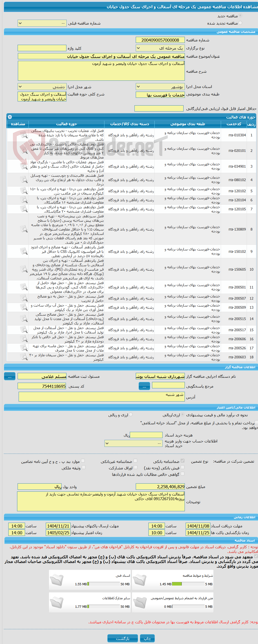The height and width of the screenshot is (644, 258).
Task: Click سایر مدارک size progress bar
Action: (104, 606)
